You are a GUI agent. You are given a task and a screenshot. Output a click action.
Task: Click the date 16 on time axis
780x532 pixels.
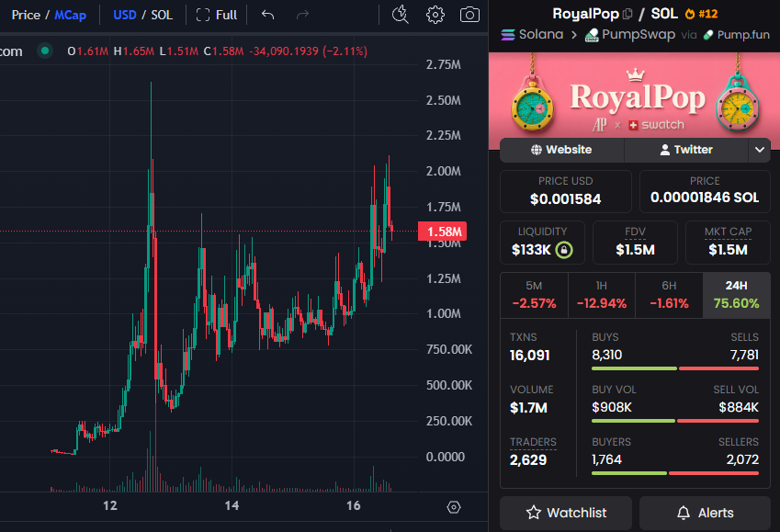[x=354, y=506]
